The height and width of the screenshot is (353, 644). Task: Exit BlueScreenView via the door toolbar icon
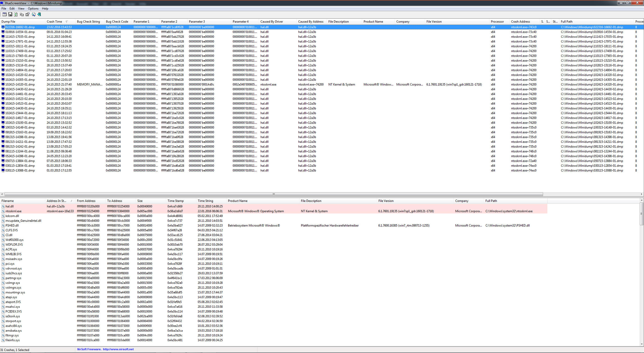click(x=40, y=14)
